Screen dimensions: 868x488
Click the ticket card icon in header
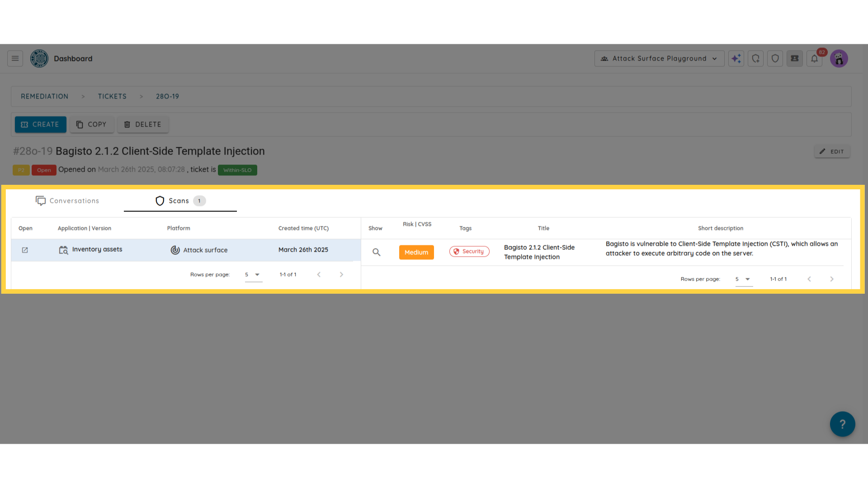[794, 58]
